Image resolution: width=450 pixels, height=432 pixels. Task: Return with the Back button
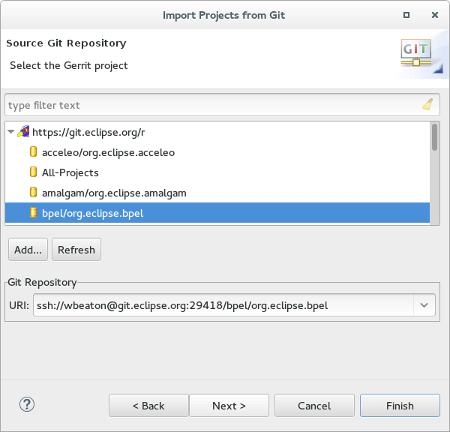pyautogui.click(x=149, y=406)
